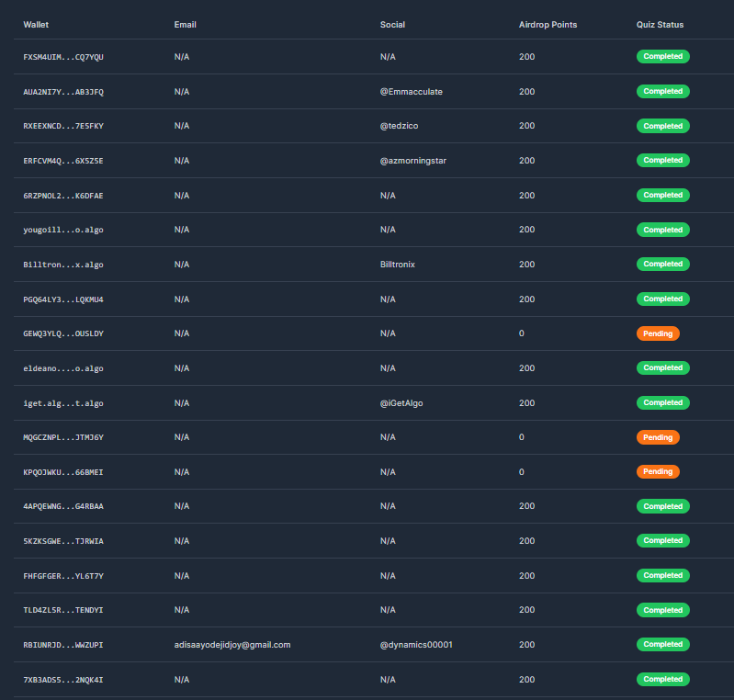Select wallet FXSM4UIM...CQ7YQU
Viewport: 734px width, 700px height.
63,57
